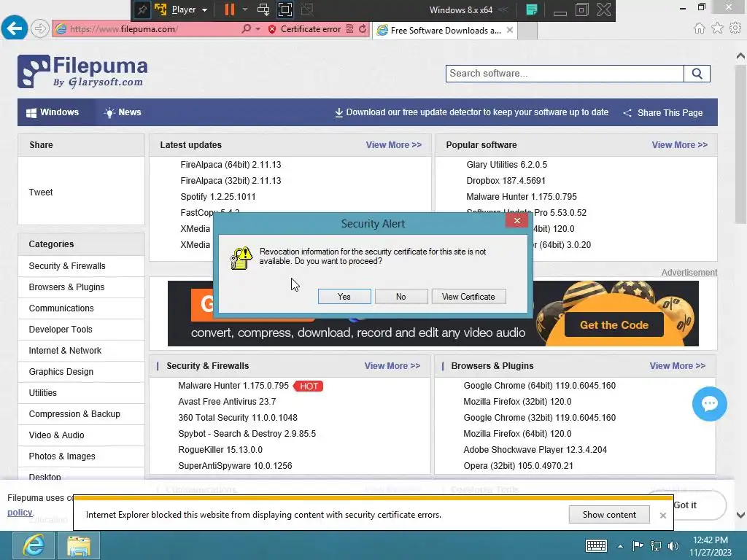Open Security & Firewalls category

pos(67,266)
